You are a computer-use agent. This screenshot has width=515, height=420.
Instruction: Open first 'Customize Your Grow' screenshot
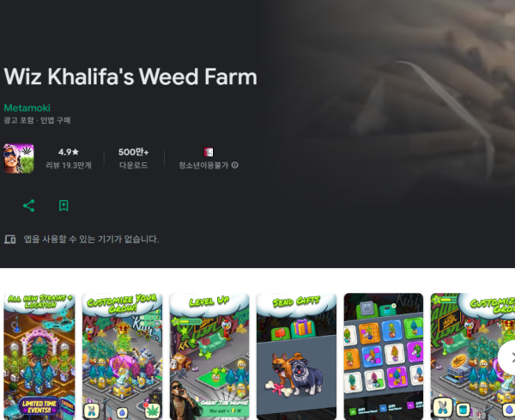(x=122, y=356)
